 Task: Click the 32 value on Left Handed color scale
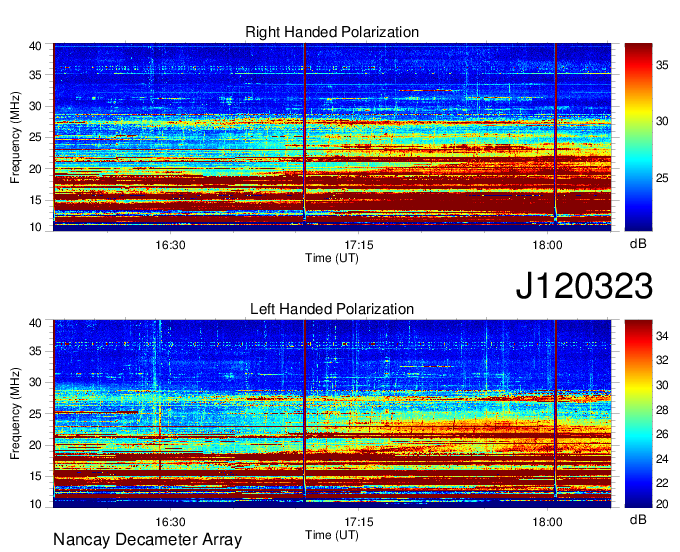(662, 360)
